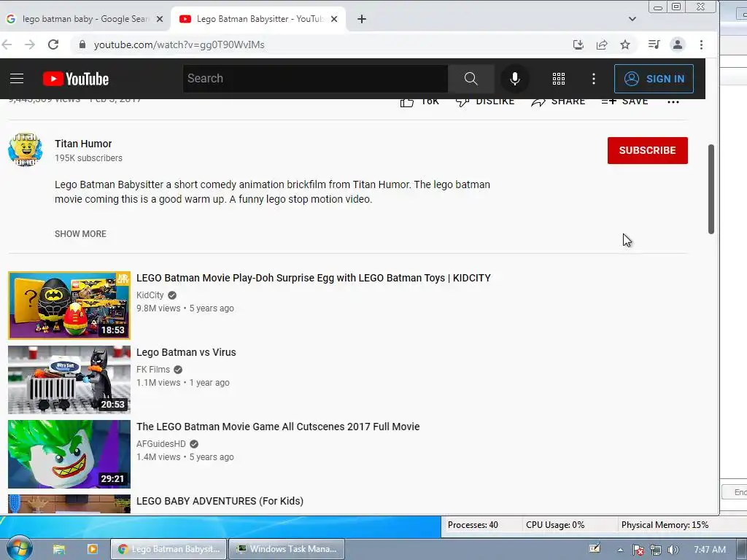
Task: Go forward in browser history
Action: point(29,44)
